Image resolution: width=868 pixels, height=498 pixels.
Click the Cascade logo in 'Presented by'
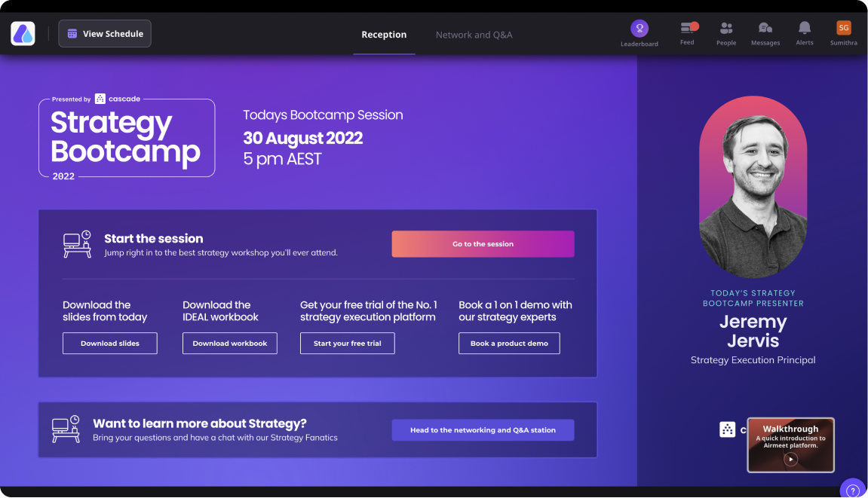coord(118,99)
